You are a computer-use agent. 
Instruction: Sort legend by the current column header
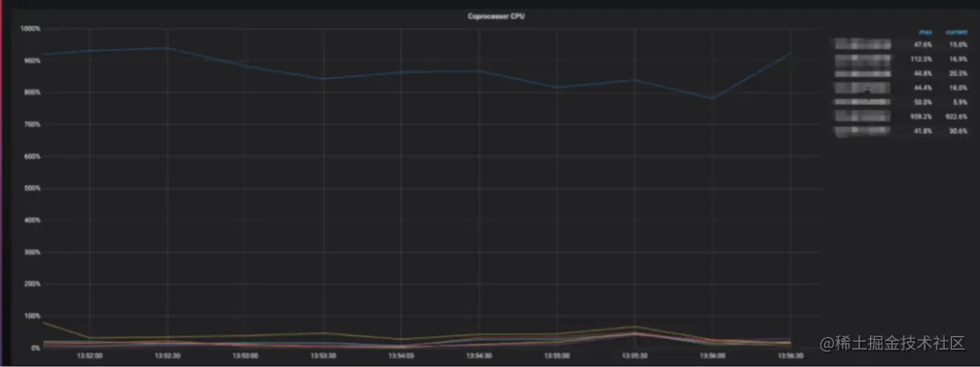click(x=956, y=31)
